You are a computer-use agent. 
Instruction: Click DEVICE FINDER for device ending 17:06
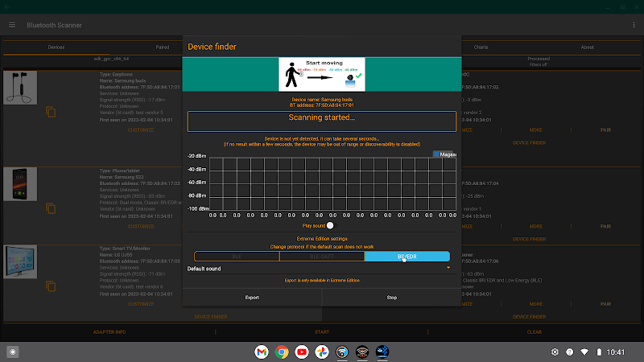(529, 317)
